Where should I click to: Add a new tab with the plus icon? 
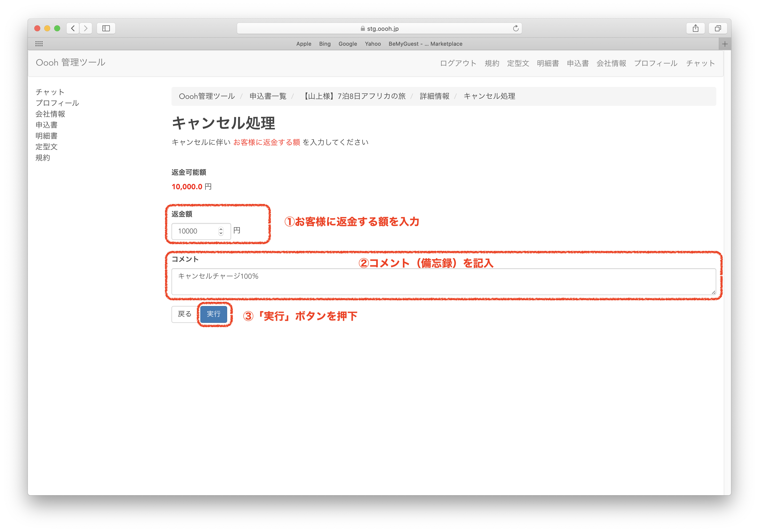point(725,44)
